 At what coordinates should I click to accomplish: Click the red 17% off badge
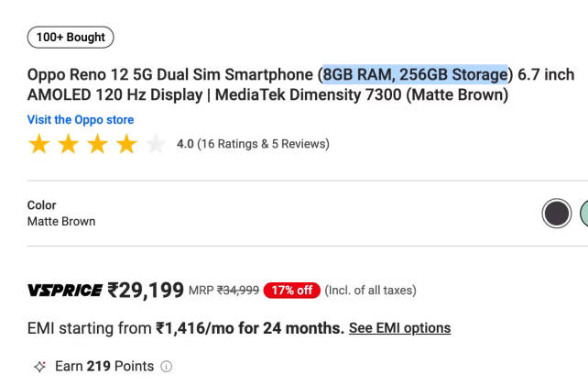click(x=290, y=291)
